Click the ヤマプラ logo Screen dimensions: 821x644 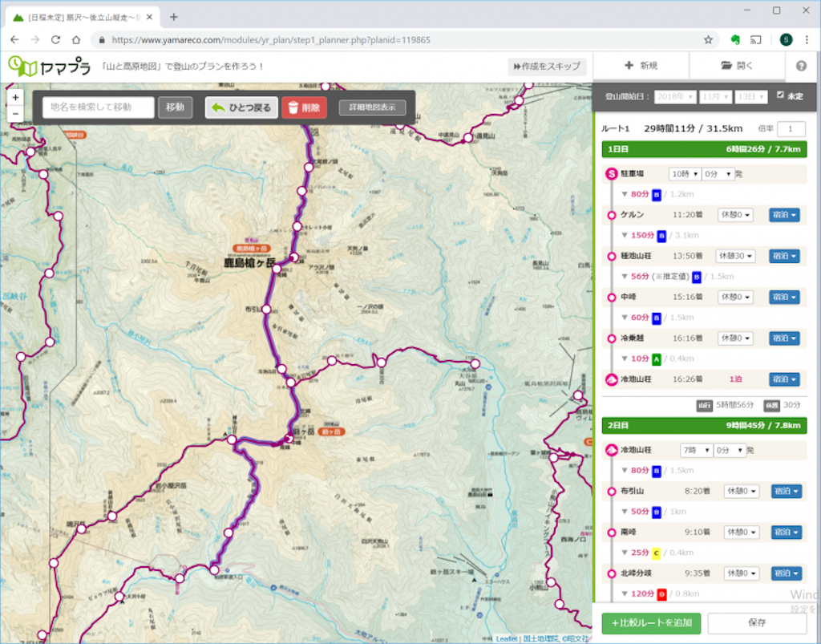click(49, 67)
